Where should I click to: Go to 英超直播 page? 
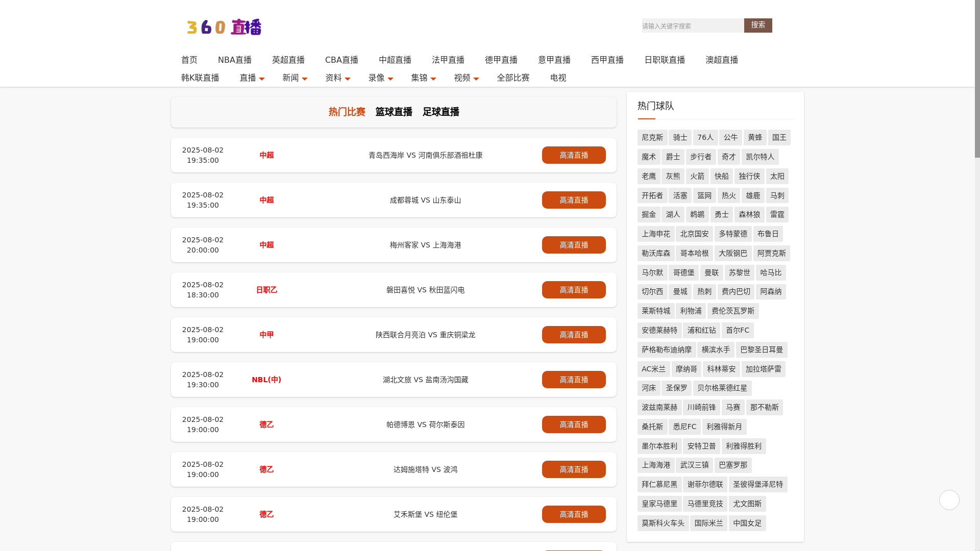point(288,60)
